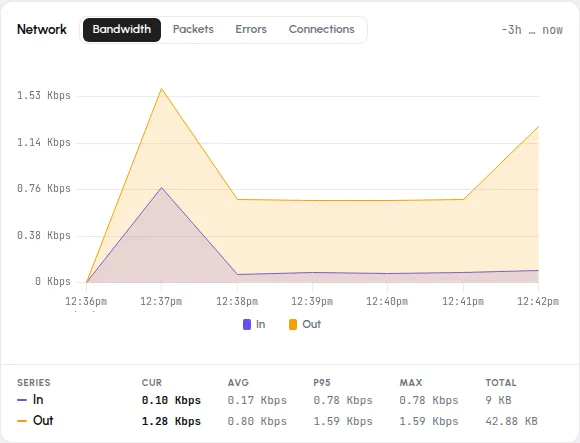
Task: Click the 12:40pm x-axis label
Action: (x=387, y=301)
